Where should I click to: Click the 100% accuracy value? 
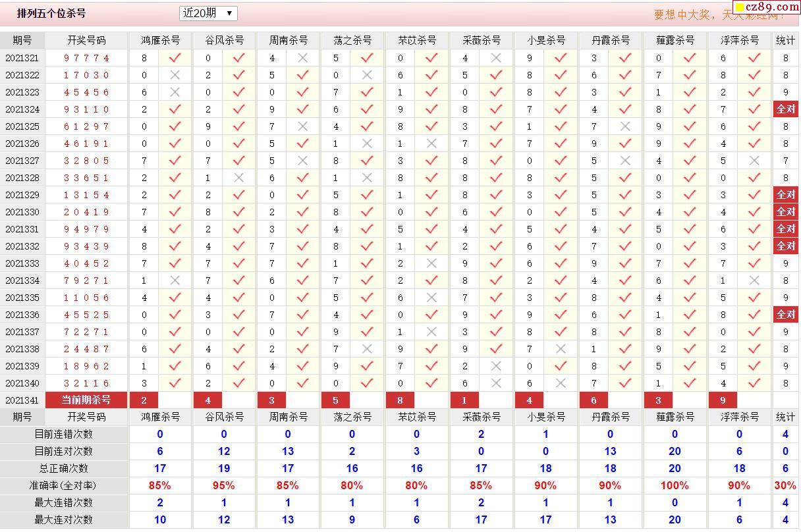675,485
